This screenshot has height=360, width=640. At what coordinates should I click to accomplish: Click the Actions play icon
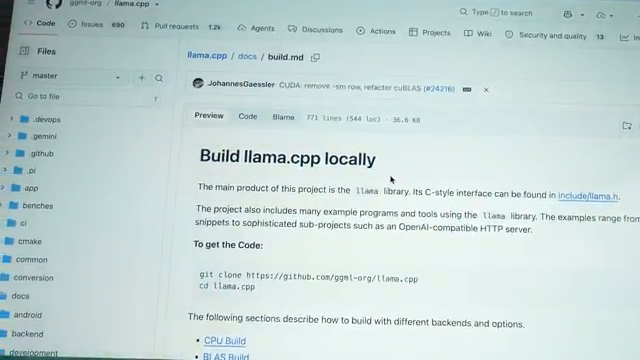360,31
